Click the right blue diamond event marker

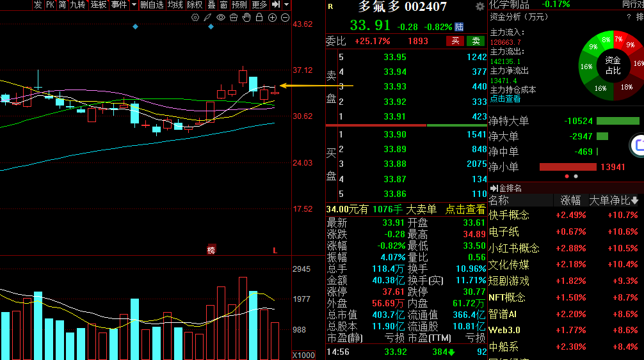tap(211, 27)
